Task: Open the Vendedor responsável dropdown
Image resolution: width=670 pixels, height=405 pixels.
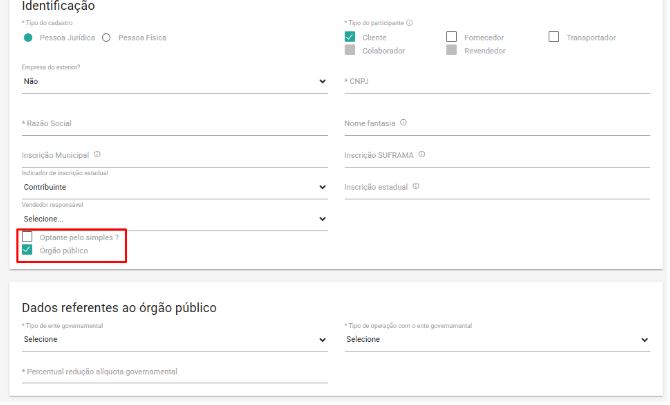Action: tap(174, 218)
